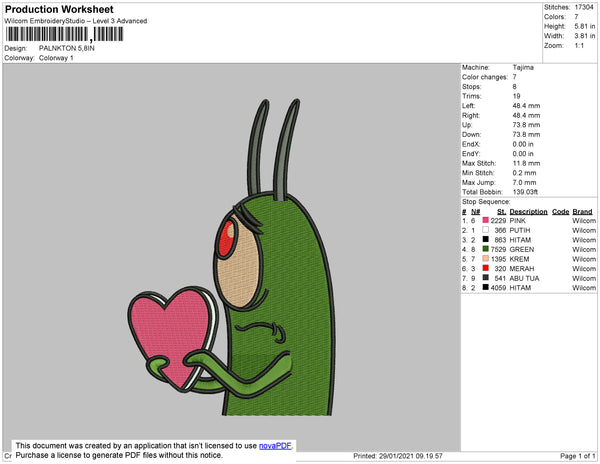Click the Stitches value '17304'
The width and height of the screenshot is (600, 464).
click(584, 7)
